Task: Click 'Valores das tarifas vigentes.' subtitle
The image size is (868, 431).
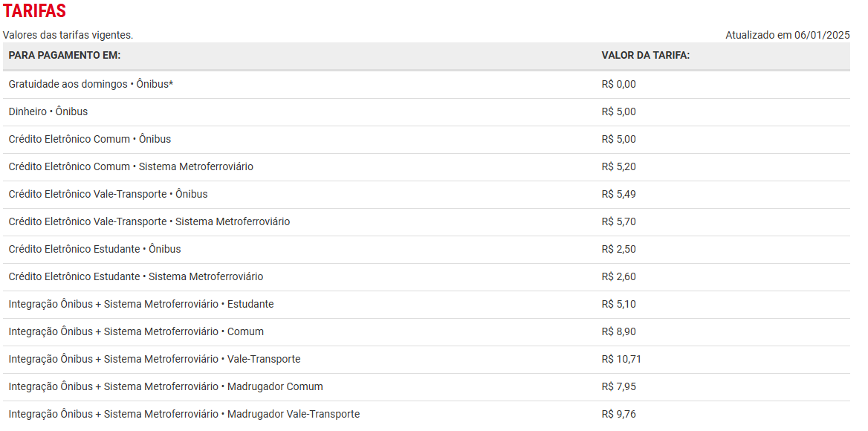Action: click(68, 35)
